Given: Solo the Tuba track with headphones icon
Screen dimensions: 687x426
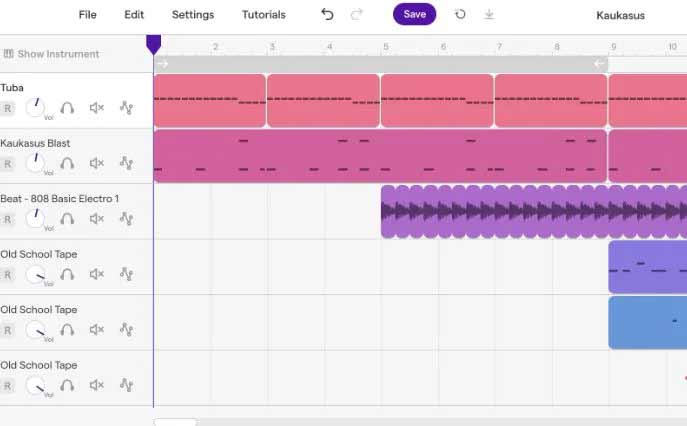Looking at the screenshot, I should [x=67, y=108].
